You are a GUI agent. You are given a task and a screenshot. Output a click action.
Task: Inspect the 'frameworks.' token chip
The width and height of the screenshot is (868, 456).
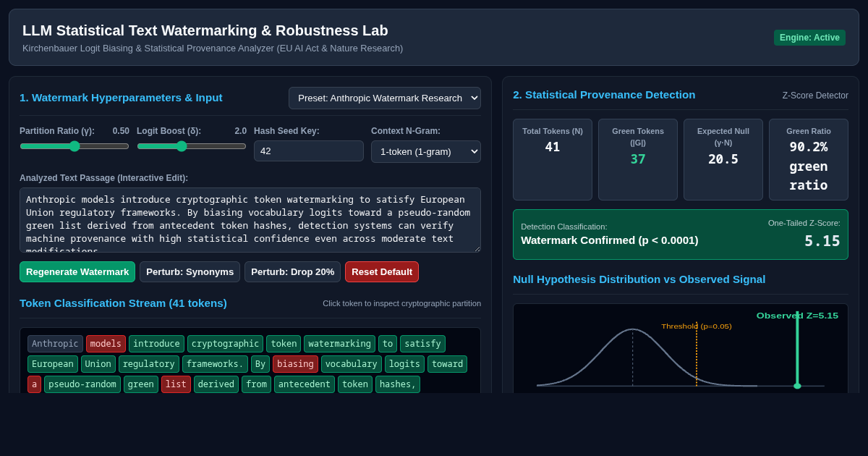pyautogui.click(x=215, y=364)
